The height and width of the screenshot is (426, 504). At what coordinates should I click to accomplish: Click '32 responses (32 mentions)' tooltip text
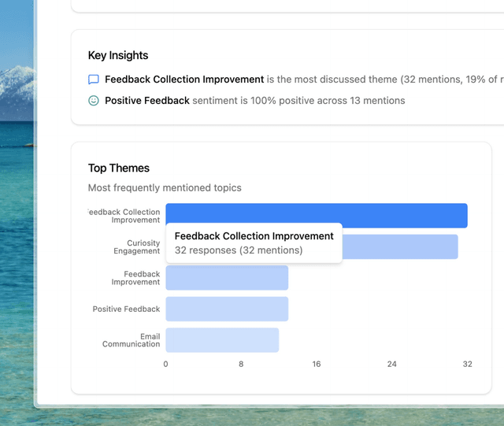click(239, 250)
